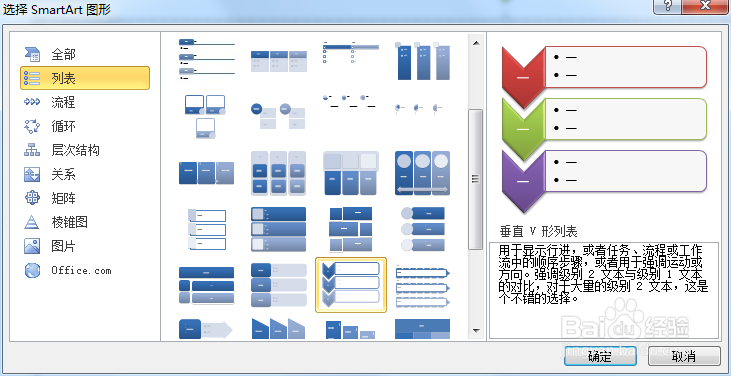Open the 流程 category
This screenshot has height=376, width=731.
coord(85,102)
